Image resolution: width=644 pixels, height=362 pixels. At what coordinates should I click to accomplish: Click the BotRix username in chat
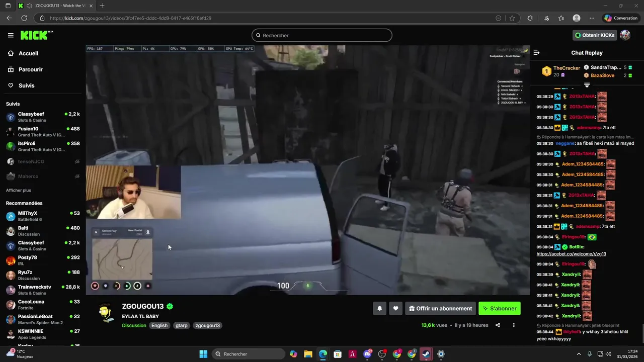[x=576, y=247]
